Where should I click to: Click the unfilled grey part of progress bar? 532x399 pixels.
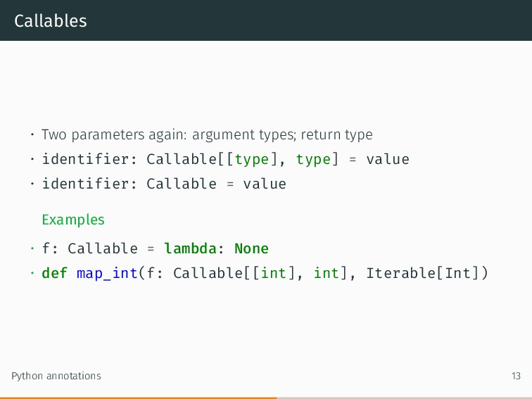click(404, 398)
